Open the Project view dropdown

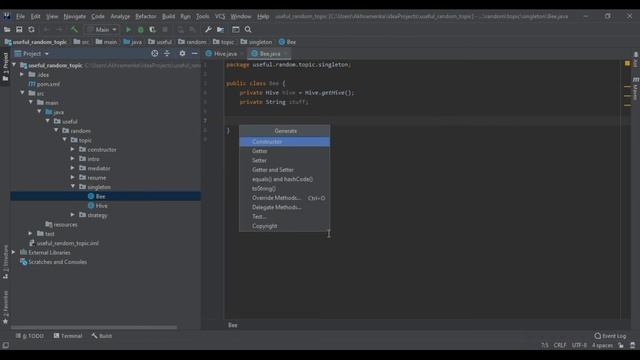(32, 53)
